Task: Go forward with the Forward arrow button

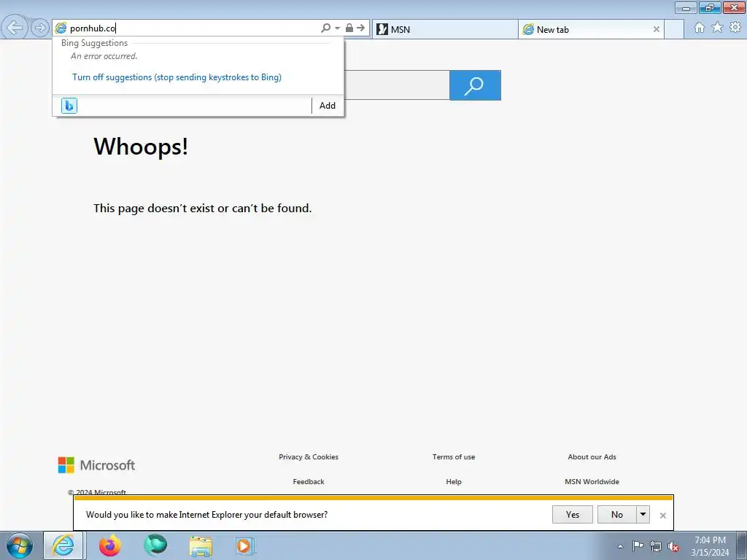Action: (x=40, y=28)
